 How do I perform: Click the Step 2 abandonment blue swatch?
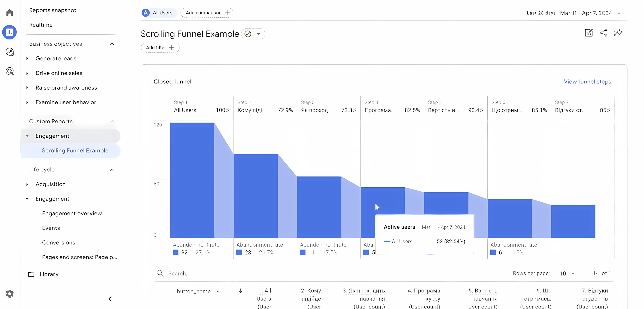239,252
